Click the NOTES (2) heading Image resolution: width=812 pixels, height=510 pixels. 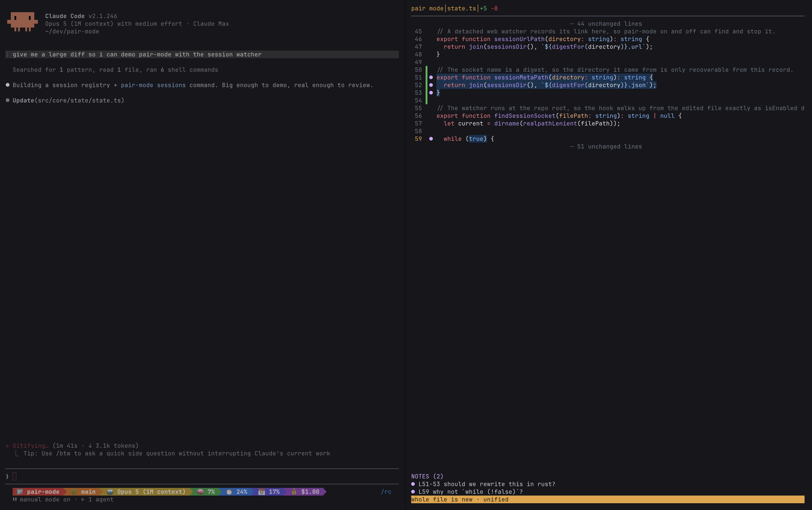(427, 476)
